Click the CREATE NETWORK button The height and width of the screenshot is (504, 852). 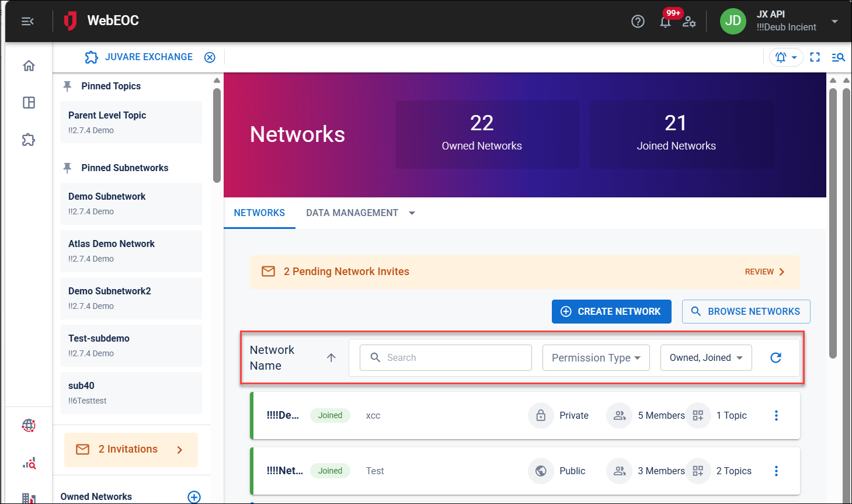611,312
